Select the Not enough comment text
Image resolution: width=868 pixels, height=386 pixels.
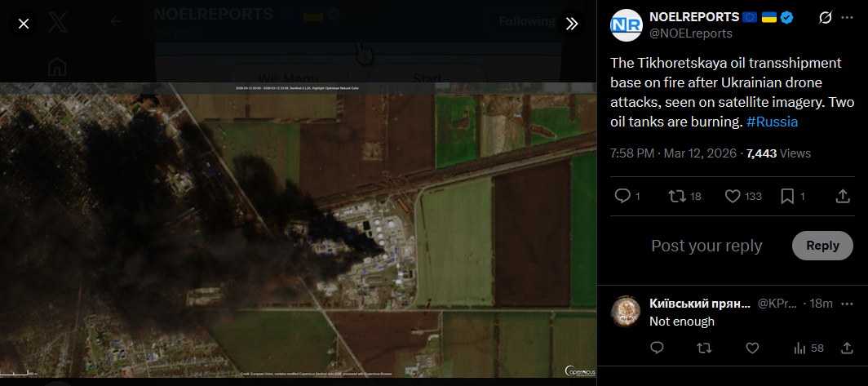pyautogui.click(x=682, y=322)
